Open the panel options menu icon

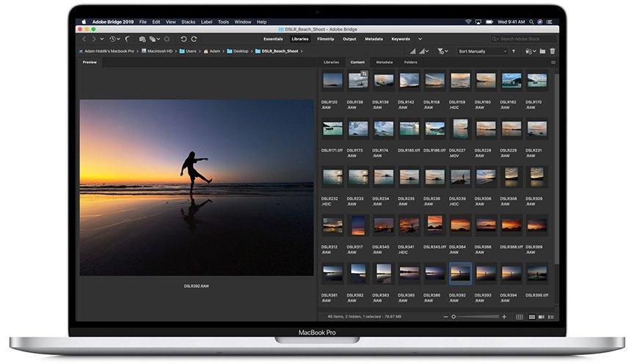coord(553,62)
